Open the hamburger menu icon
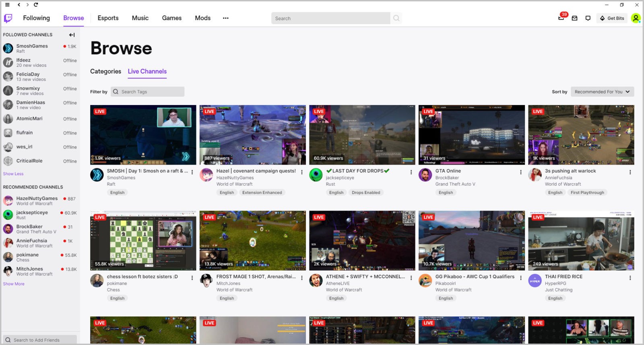This screenshot has width=644, height=345. [x=7, y=5]
